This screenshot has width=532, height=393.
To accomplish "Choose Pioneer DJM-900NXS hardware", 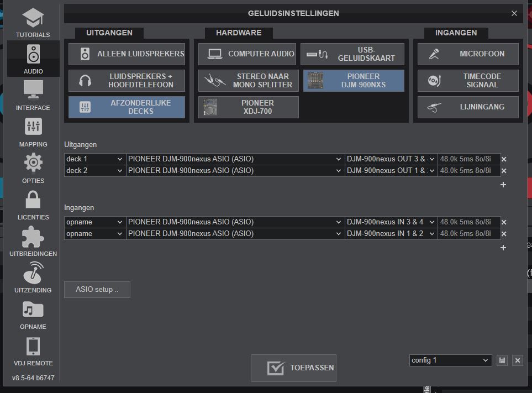I will 354,81.
